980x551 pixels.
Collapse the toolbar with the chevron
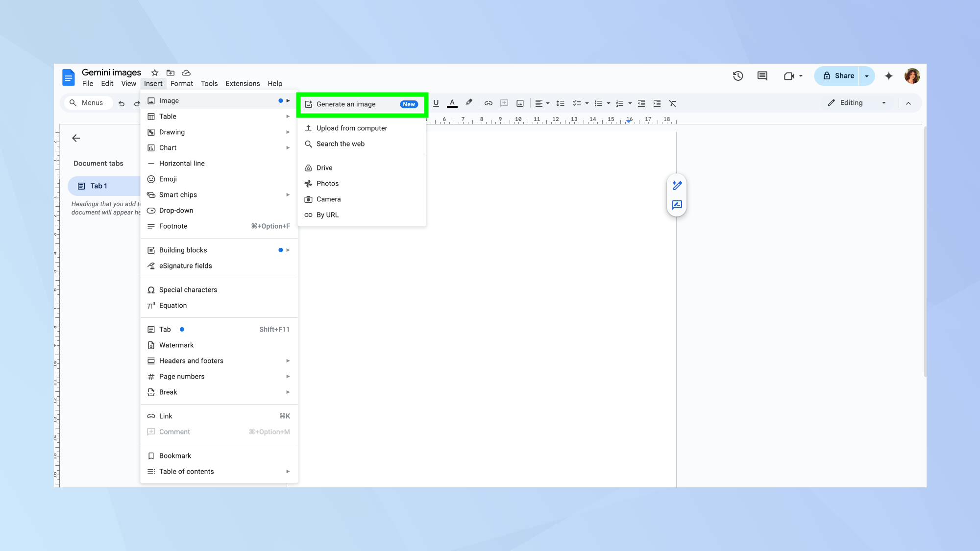coord(908,103)
